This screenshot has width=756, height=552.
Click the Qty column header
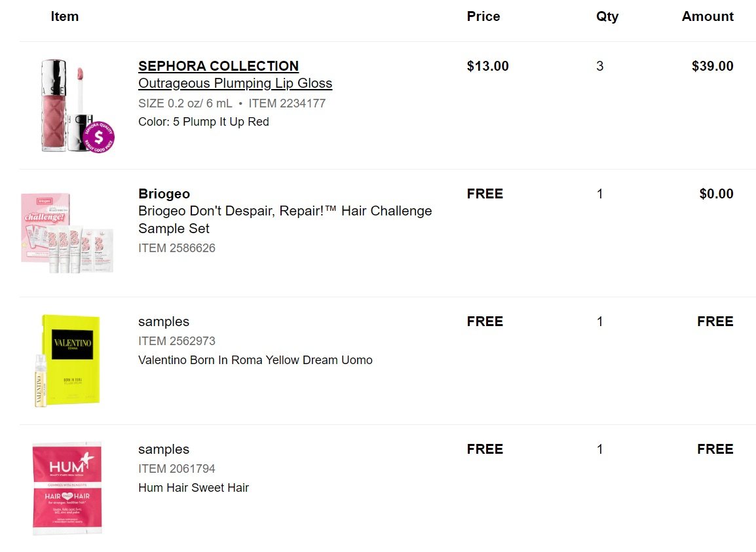point(607,17)
